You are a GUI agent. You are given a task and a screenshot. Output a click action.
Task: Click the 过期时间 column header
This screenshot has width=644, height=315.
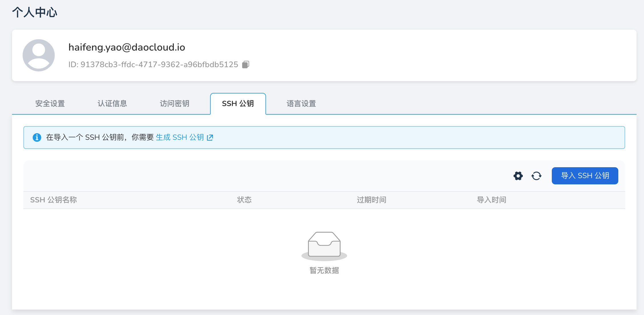(x=371, y=200)
